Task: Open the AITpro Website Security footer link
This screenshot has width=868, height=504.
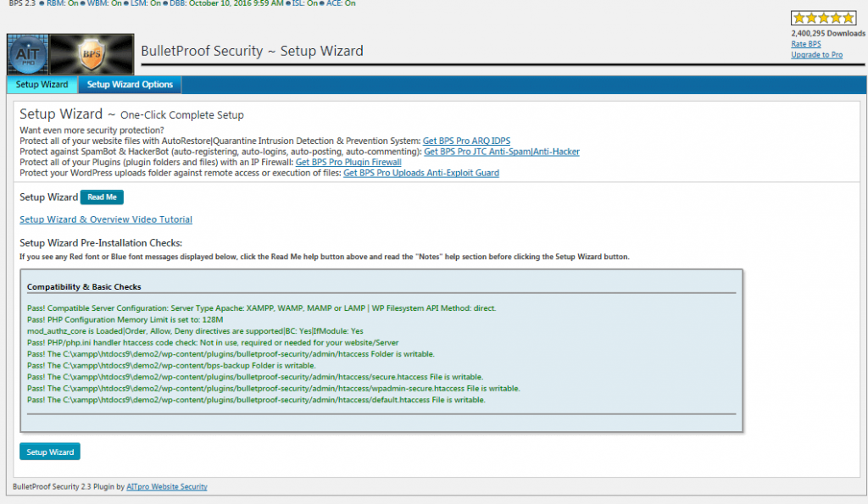Action: coord(167,487)
